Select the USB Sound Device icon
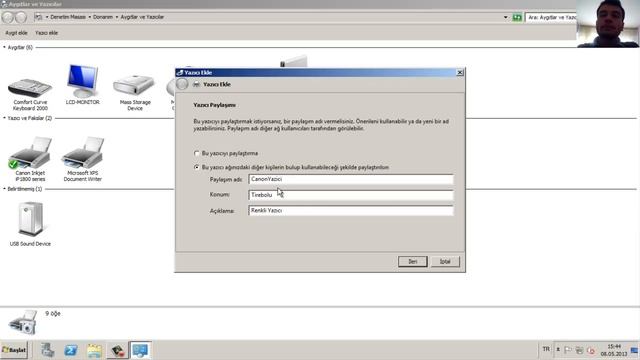This screenshot has width=640, height=360. (30, 224)
